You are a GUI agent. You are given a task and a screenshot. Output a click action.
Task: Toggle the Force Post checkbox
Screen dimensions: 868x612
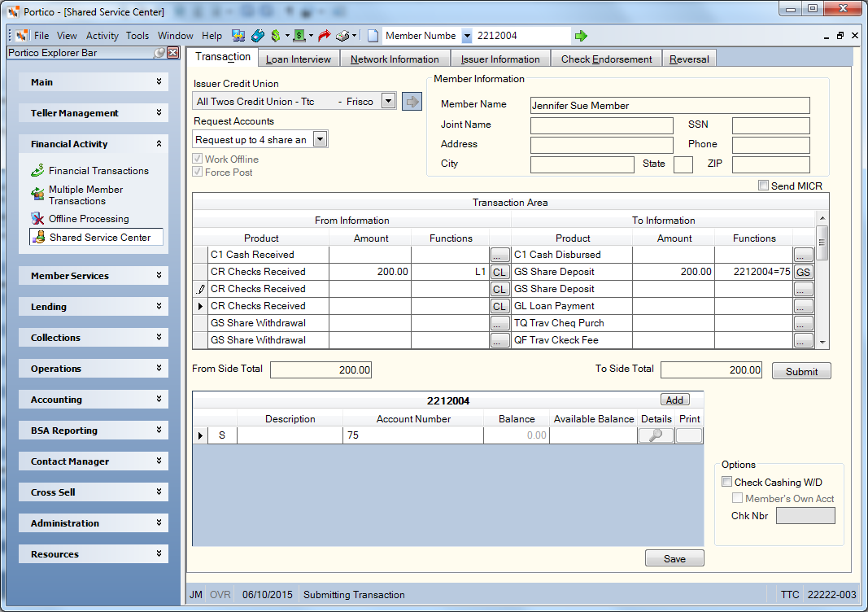197,173
